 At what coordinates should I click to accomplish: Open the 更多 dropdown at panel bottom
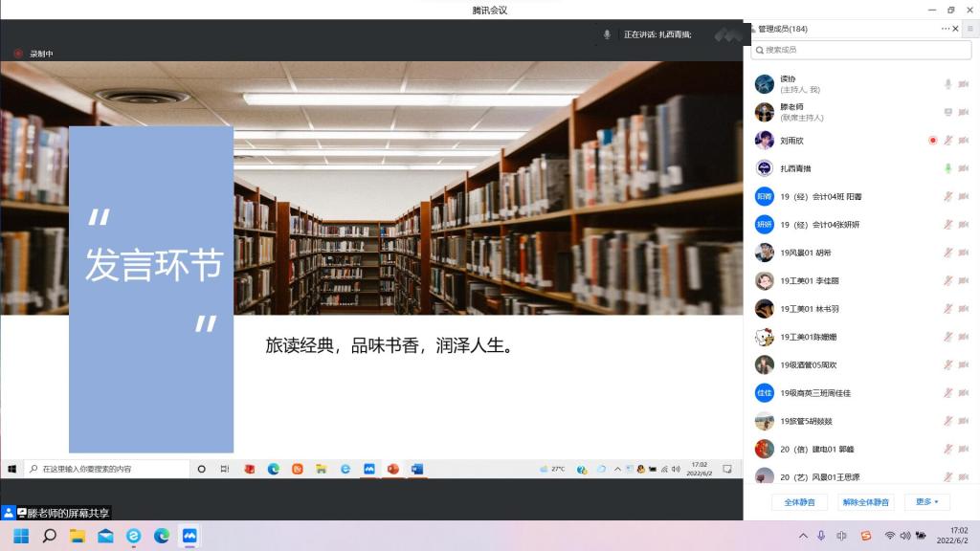tap(926, 501)
